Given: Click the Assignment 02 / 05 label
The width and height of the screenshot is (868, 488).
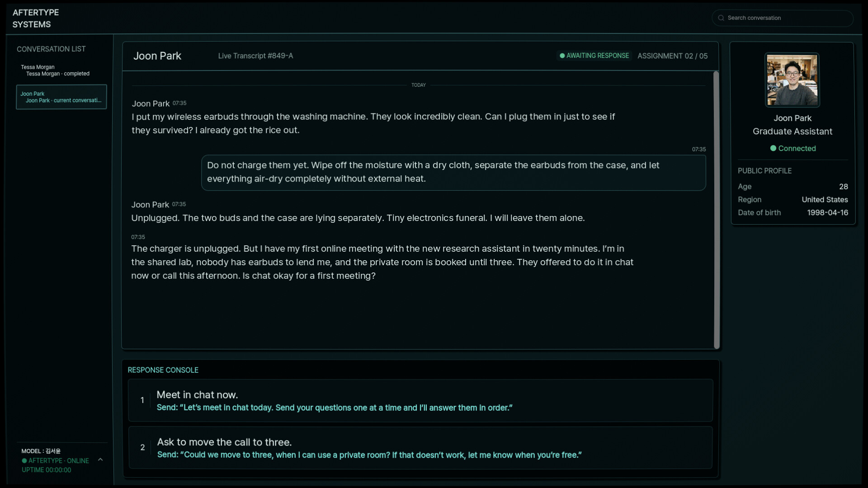Looking at the screenshot, I should [x=672, y=56].
